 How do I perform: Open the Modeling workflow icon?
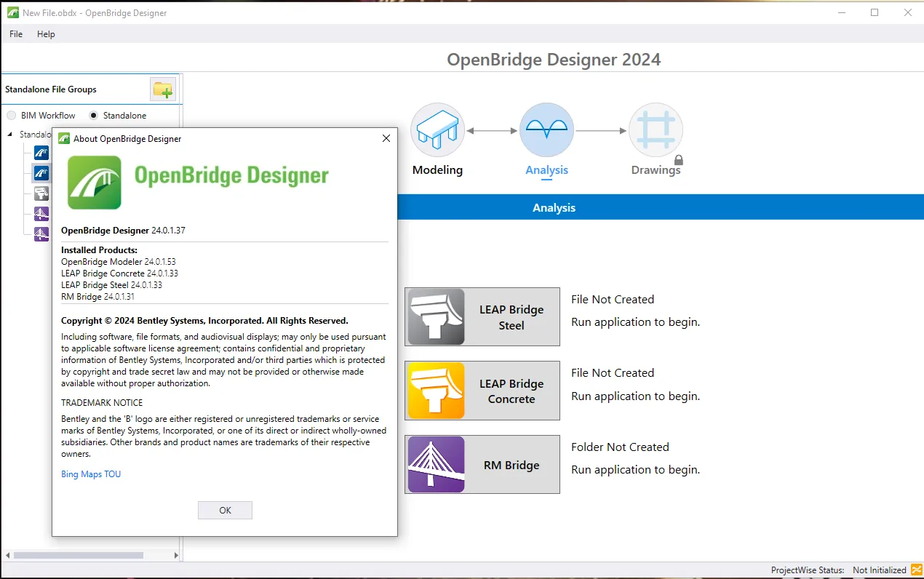click(x=437, y=129)
